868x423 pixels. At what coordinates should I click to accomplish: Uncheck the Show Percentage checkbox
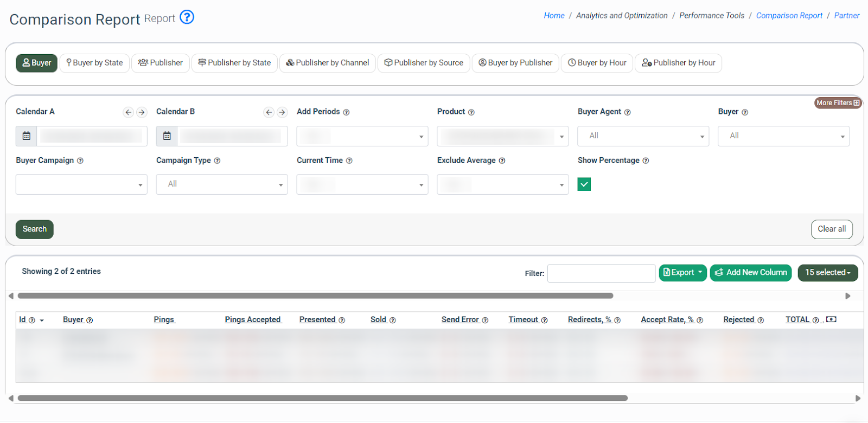[584, 184]
